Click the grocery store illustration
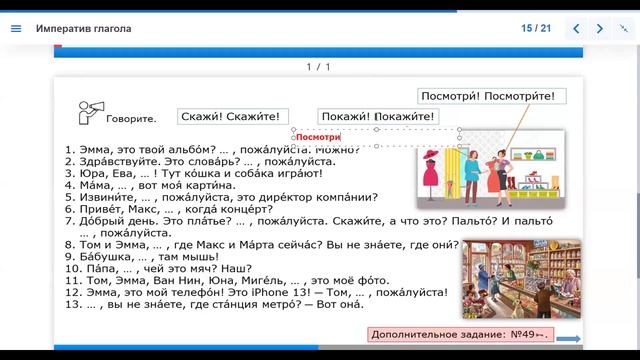640x360 pixels. (x=522, y=279)
